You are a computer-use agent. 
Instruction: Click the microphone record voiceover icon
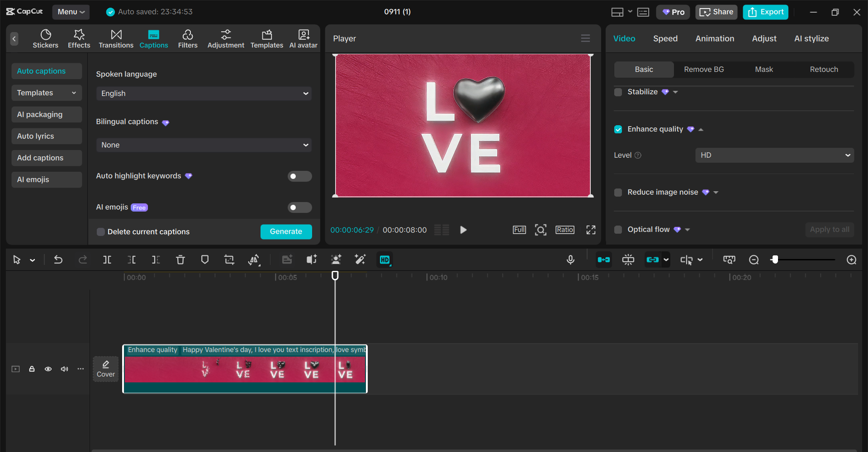pos(570,260)
